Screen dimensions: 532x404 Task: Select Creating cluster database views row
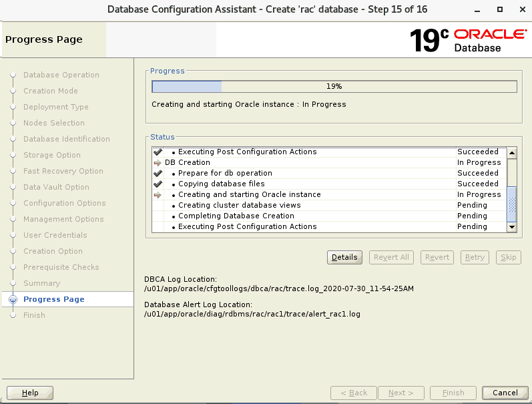pyautogui.click(x=329, y=205)
